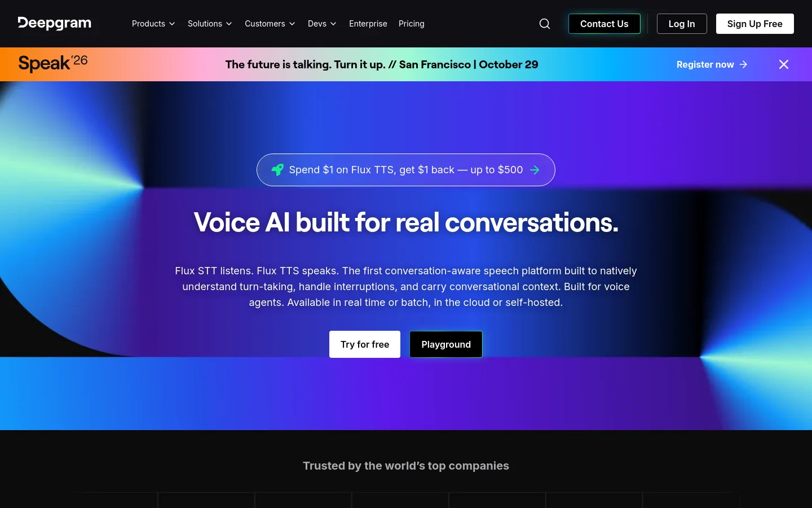This screenshot has height=508, width=812.
Task: Click the arrow next to Register now
Action: (743, 64)
